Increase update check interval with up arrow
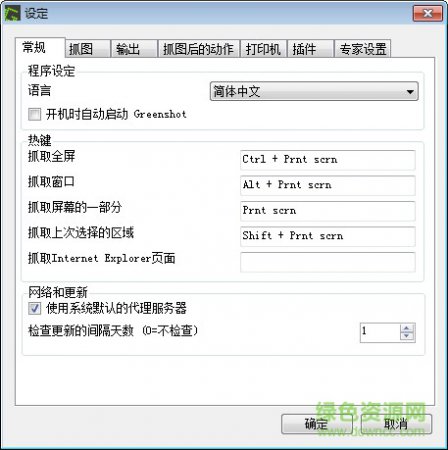 pyautogui.click(x=407, y=328)
